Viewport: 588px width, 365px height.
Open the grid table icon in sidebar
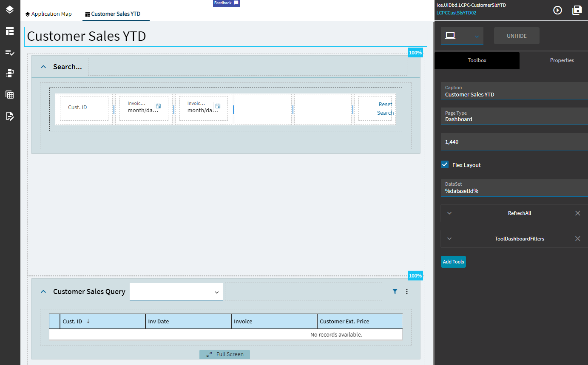(10, 95)
